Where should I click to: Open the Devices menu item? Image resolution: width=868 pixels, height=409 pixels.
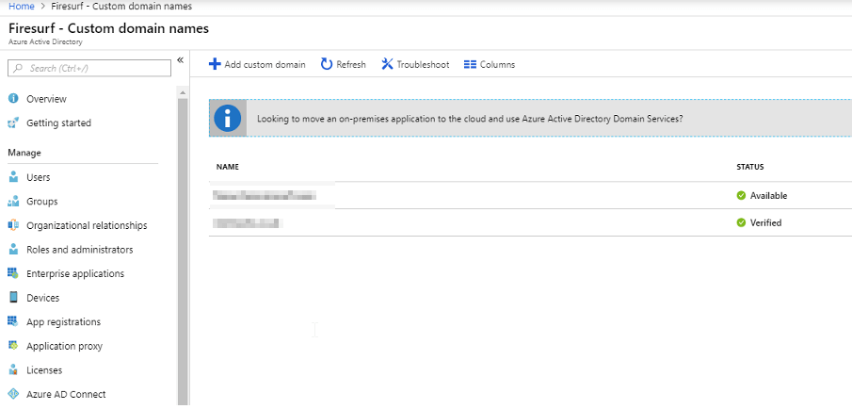tap(42, 298)
